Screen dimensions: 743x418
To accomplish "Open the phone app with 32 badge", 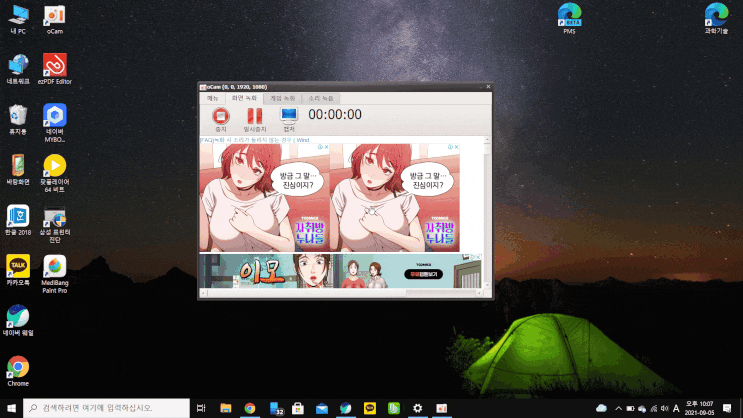I will (x=276, y=408).
